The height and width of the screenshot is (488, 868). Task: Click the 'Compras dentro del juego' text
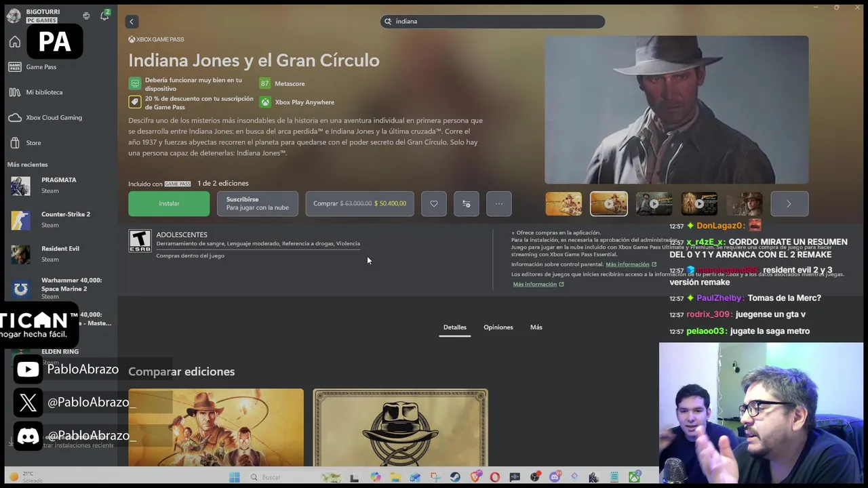(190, 256)
